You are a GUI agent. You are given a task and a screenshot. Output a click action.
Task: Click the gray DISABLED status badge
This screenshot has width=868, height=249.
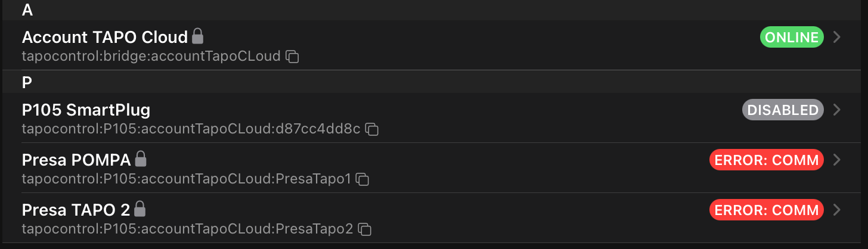click(783, 110)
